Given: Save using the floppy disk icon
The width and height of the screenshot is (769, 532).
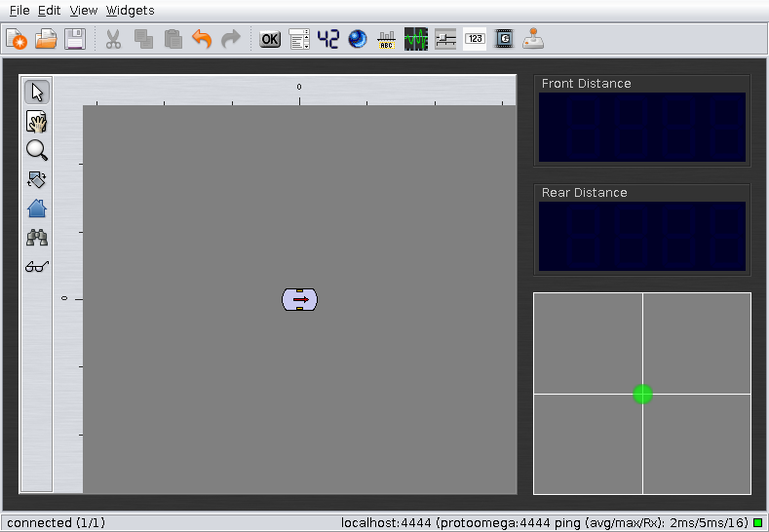Looking at the screenshot, I should (x=75, y=39).
